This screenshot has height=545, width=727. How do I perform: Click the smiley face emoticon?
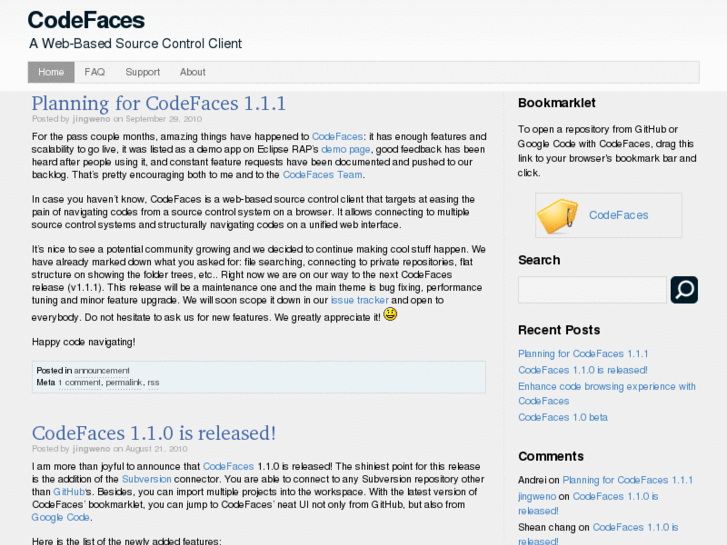coord(390,314)
